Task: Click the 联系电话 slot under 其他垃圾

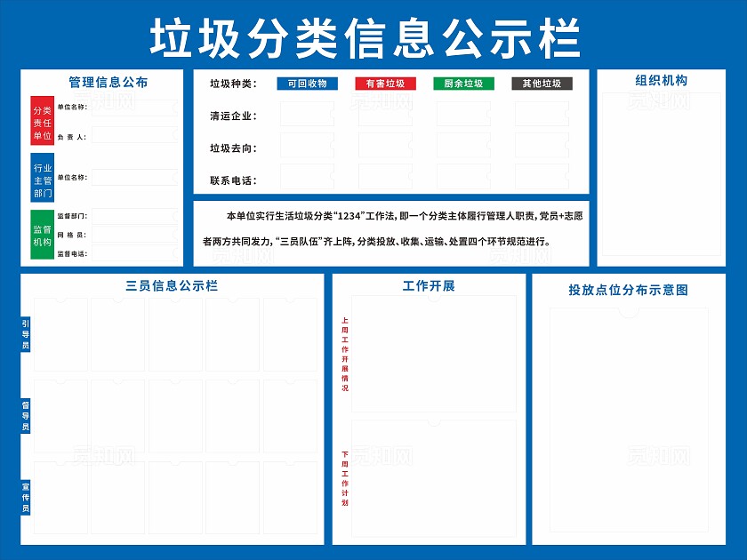Action: 542,178
